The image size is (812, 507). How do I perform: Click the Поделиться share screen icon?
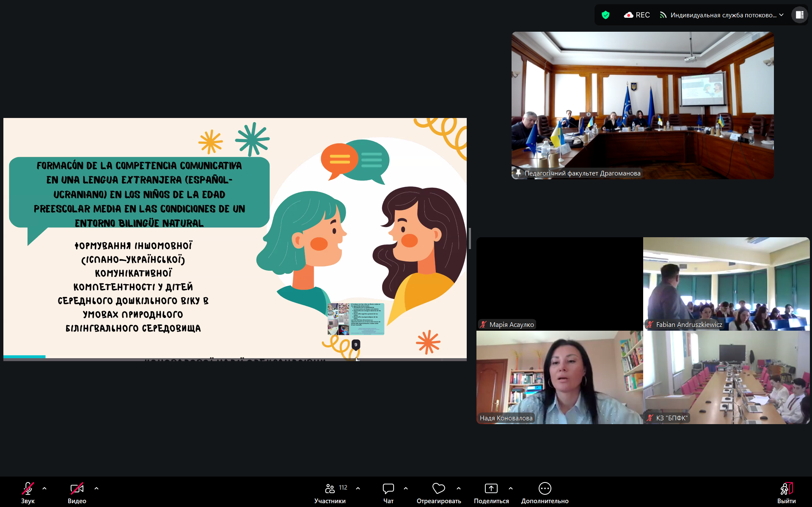(491, 489)
